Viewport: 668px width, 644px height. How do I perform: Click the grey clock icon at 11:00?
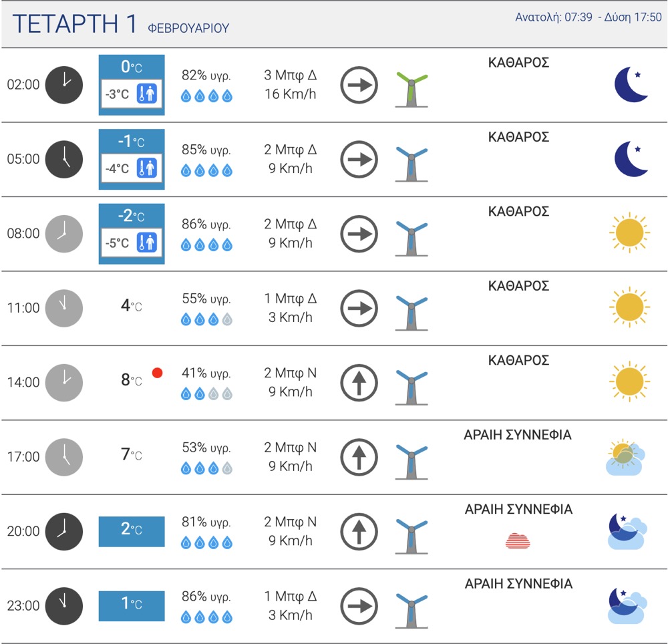pyautogui.click(x=64, y=308)
